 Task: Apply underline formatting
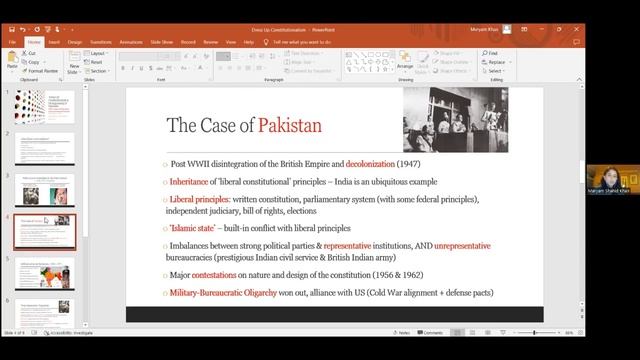141,68
